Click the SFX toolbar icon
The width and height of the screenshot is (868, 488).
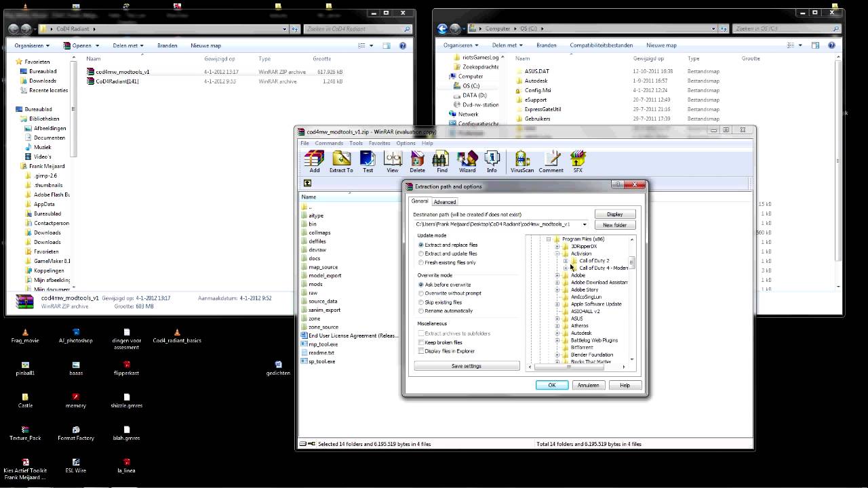[578, 161]
